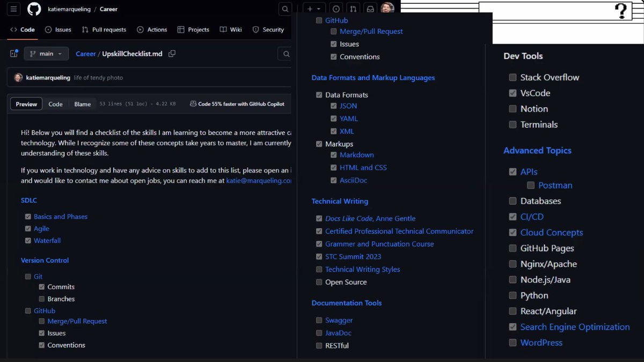This screenshot has height=362, width=644.
Task: Open the Projects tab
Action: pyautogui.click(x=193, y=30)
